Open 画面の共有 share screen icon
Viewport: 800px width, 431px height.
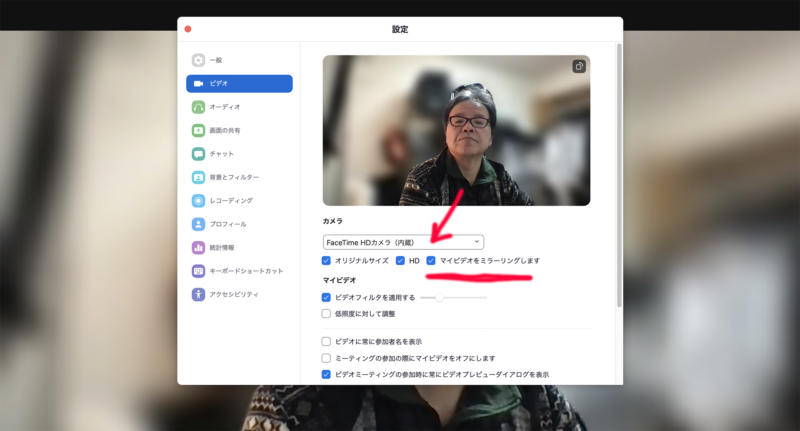198,131
